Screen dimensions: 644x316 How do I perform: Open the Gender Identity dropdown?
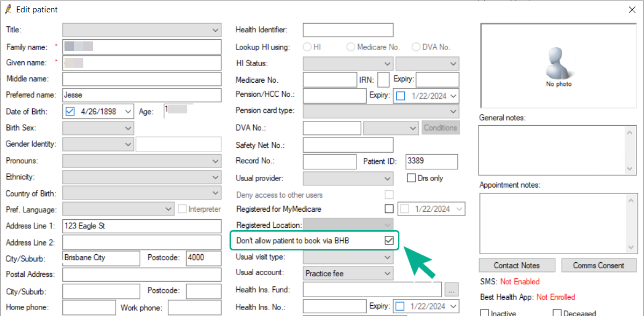tap(98, 144)
